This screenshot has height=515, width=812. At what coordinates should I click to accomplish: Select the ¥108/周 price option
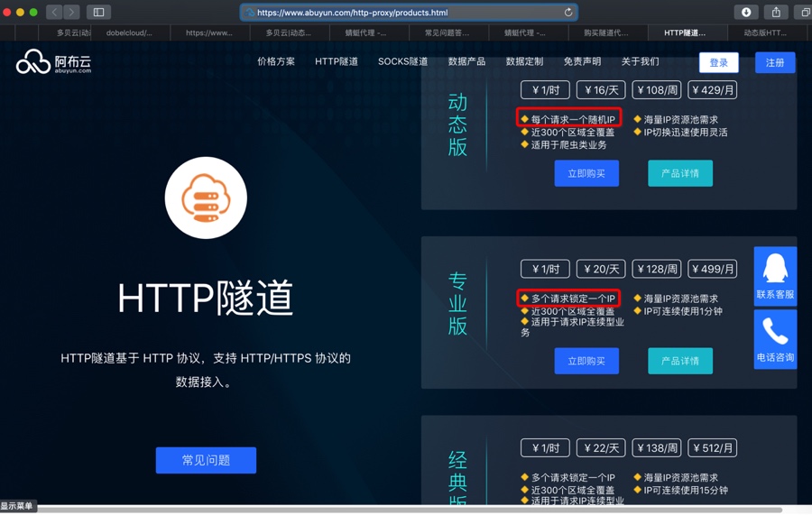click(x=657, y=90)
